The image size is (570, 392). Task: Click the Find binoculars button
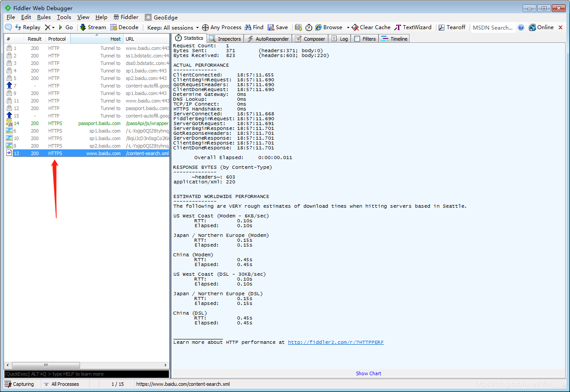tap(254, 27)
